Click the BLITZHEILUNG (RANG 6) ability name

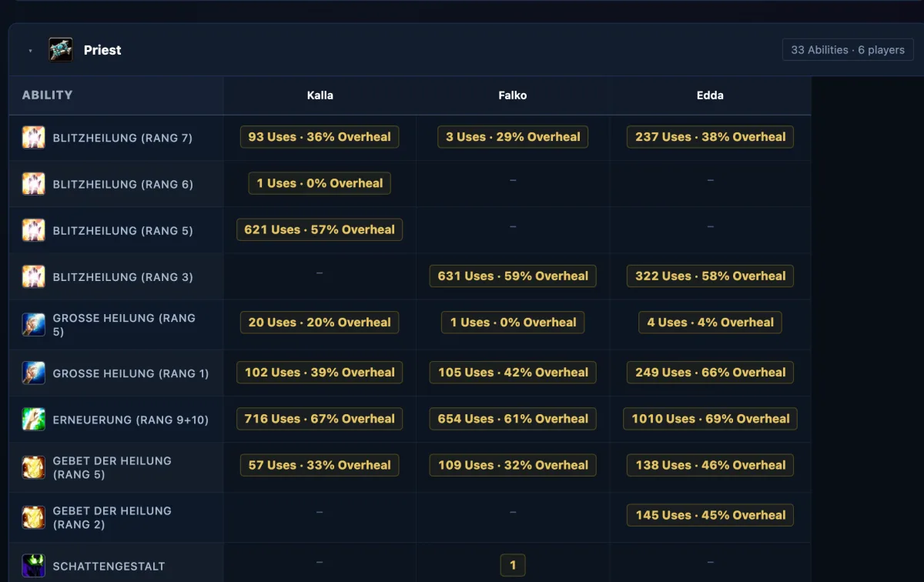[122, 185]
